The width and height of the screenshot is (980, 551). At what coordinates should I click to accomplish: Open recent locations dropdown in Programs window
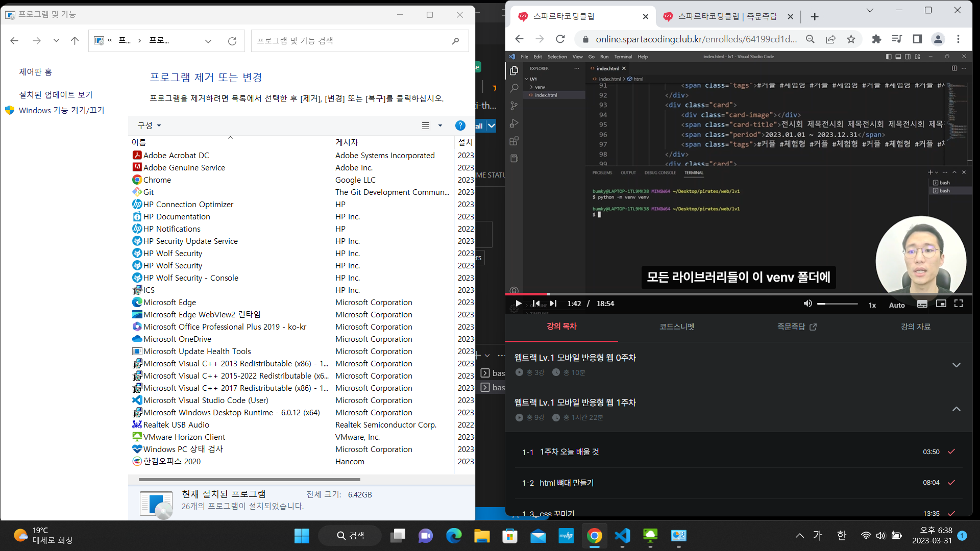(x=56, y=41)
